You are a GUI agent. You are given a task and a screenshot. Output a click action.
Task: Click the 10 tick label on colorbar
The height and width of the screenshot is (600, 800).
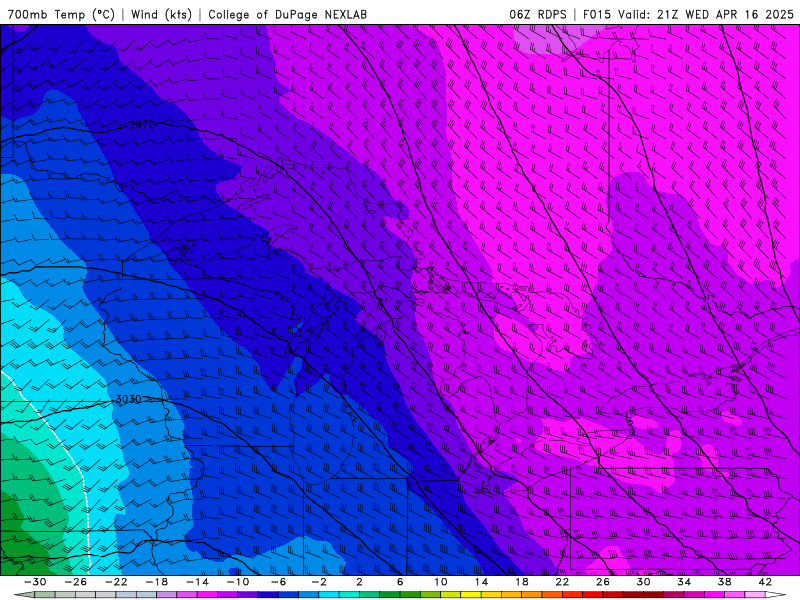(441, 582)
